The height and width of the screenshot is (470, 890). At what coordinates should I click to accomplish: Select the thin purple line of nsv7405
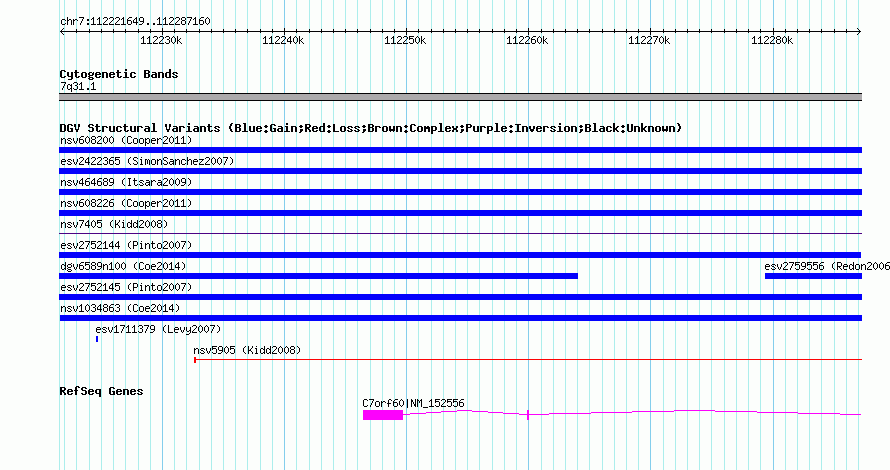pos(460,233)
